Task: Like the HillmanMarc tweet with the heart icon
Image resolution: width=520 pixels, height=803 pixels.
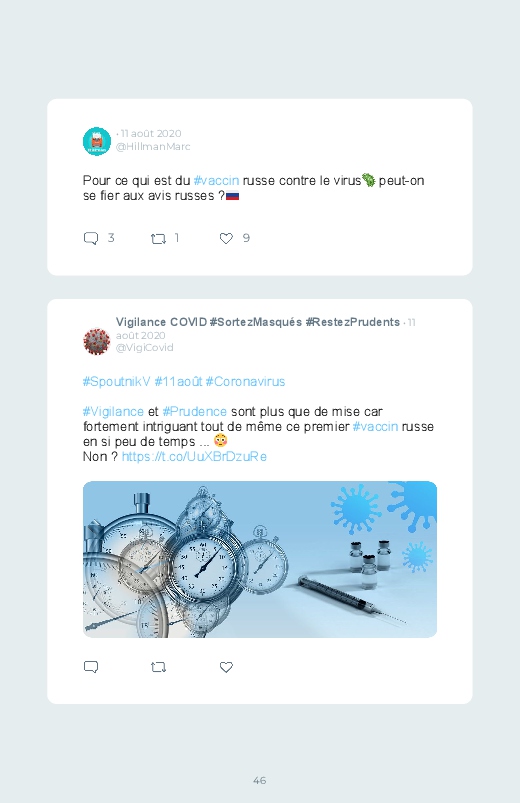Action: point(226,238)
